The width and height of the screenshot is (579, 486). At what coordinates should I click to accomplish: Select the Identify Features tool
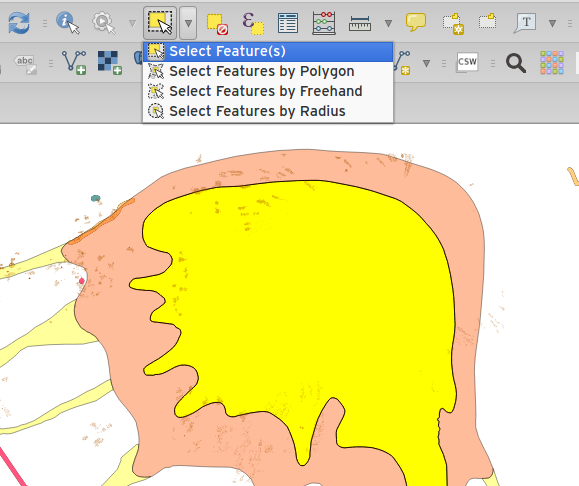(x=68, y=23)
